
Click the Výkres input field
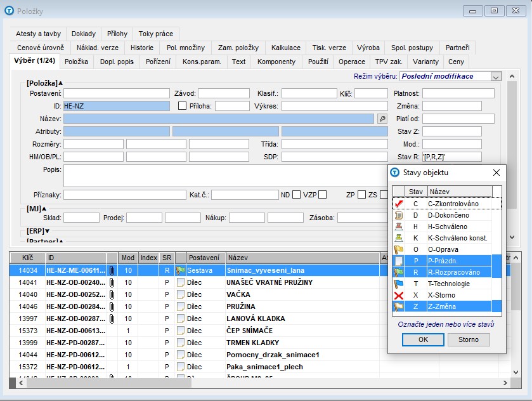[335, 106]
